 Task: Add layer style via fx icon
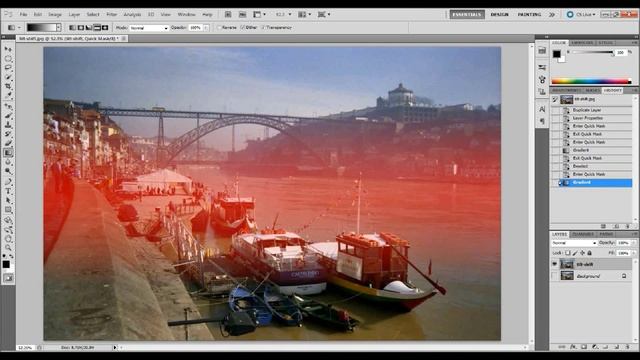click(x=573, y=347)
